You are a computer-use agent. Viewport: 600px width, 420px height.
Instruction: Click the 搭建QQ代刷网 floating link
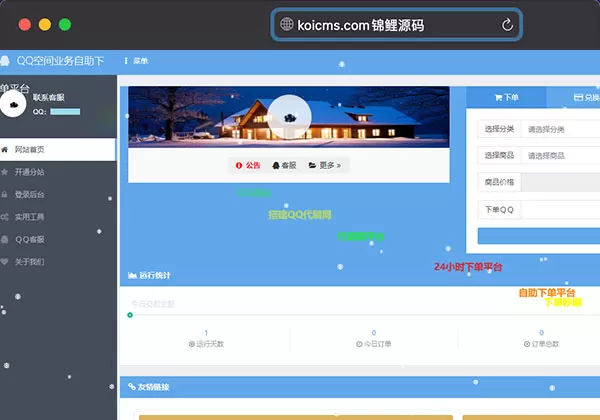300,215
